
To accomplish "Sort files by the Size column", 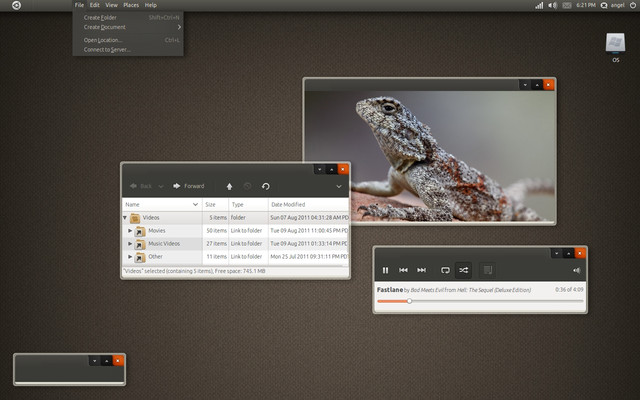I will pyautogui.click(x=215, y=204).
